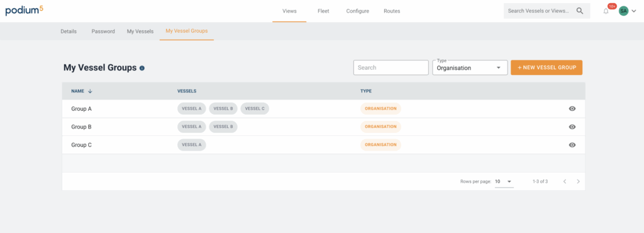Expand the user account chevron

click(634, 11)
